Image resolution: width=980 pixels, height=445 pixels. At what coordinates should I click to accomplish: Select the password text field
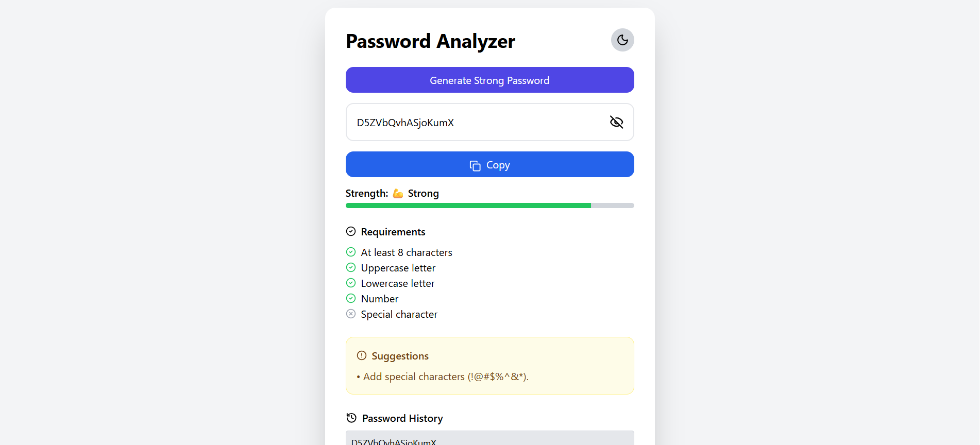[474, 122]
